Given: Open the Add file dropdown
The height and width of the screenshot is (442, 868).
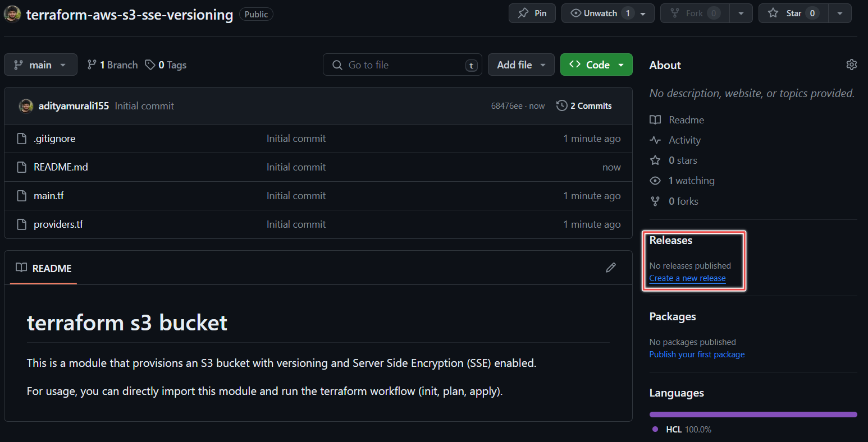Looking at the screenshot, I should tap(521, 65).
